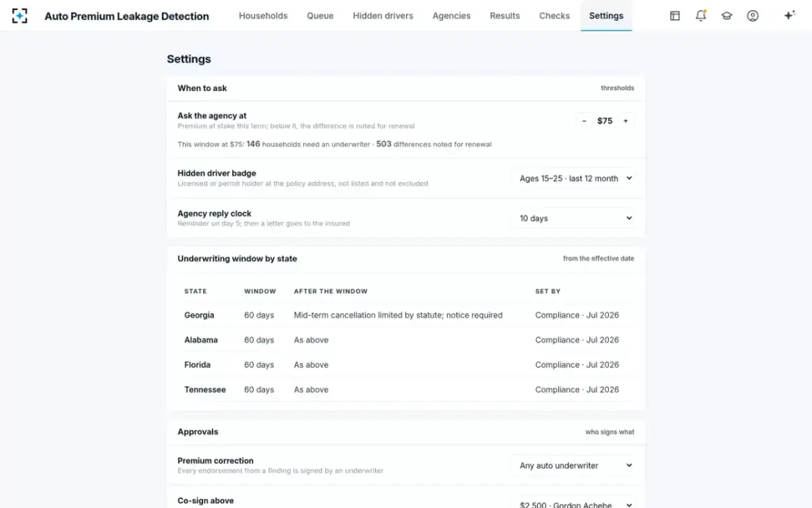Image resolution: width=812 pixels, height=508 pixels.
Task: Click Compliance · Jul 2026 in Florida row
Action: click(x=577, y=364)
